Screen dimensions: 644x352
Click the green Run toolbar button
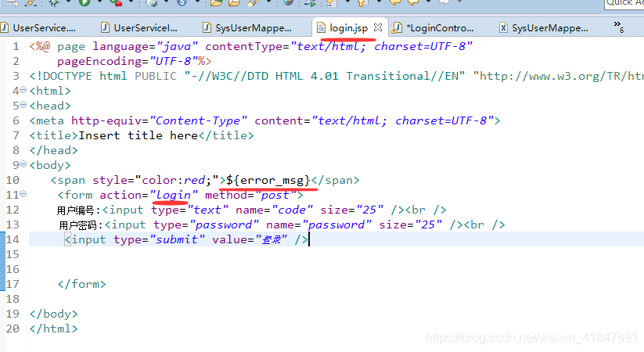pos(85,2)
